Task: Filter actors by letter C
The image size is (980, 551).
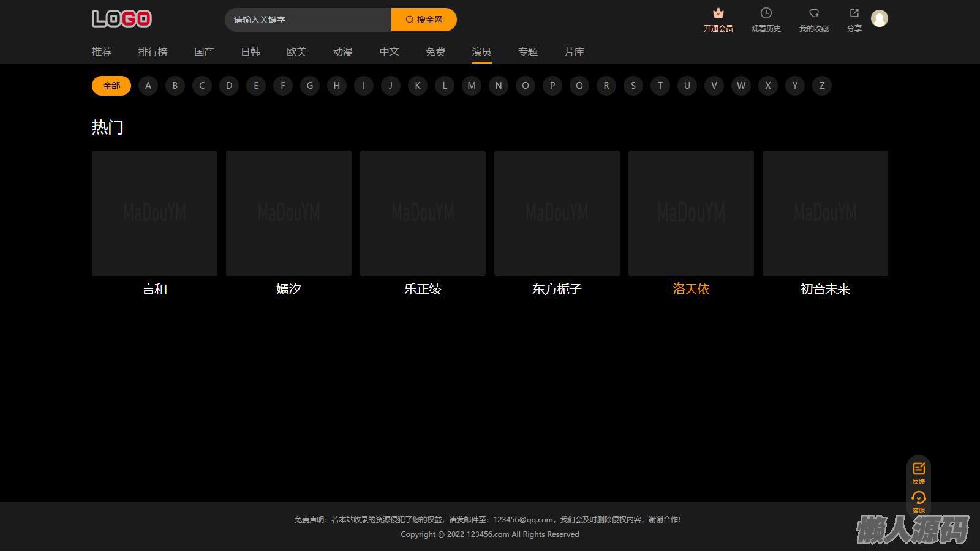Action: [x=202, y=86]
